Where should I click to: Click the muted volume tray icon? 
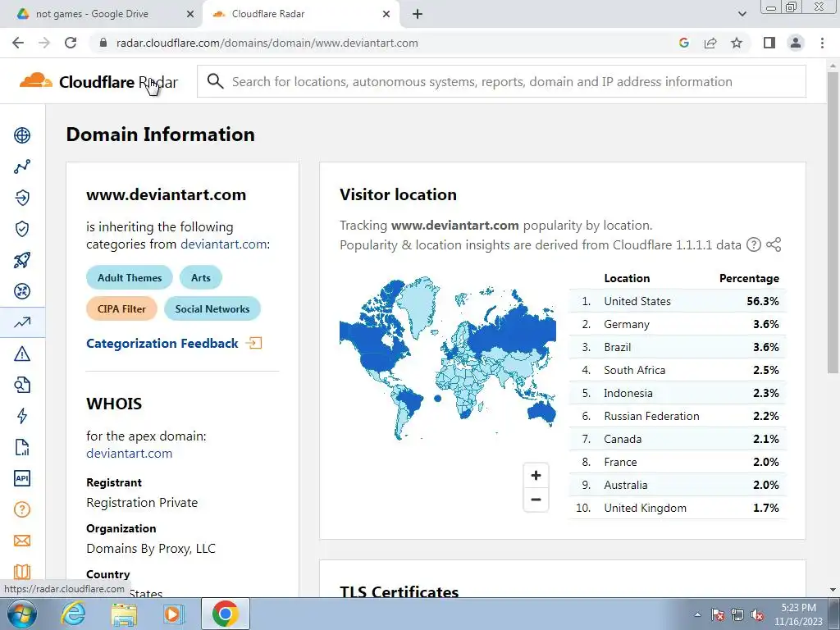757,615
